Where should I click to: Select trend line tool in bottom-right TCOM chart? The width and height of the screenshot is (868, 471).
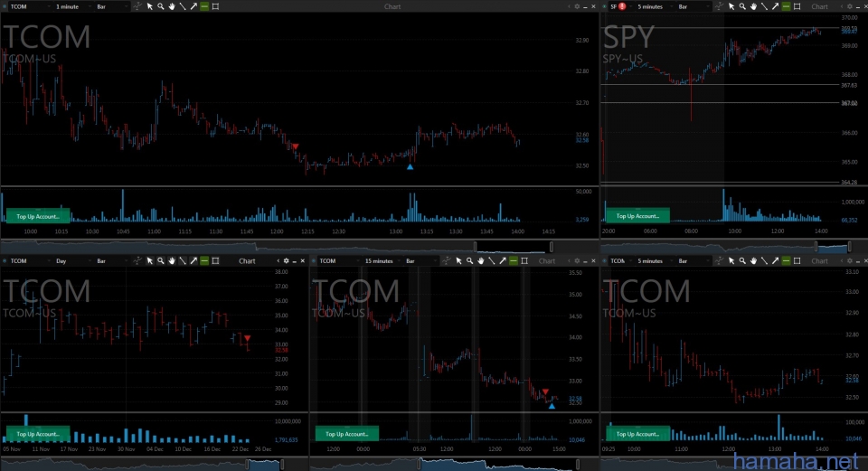point(765,260)
